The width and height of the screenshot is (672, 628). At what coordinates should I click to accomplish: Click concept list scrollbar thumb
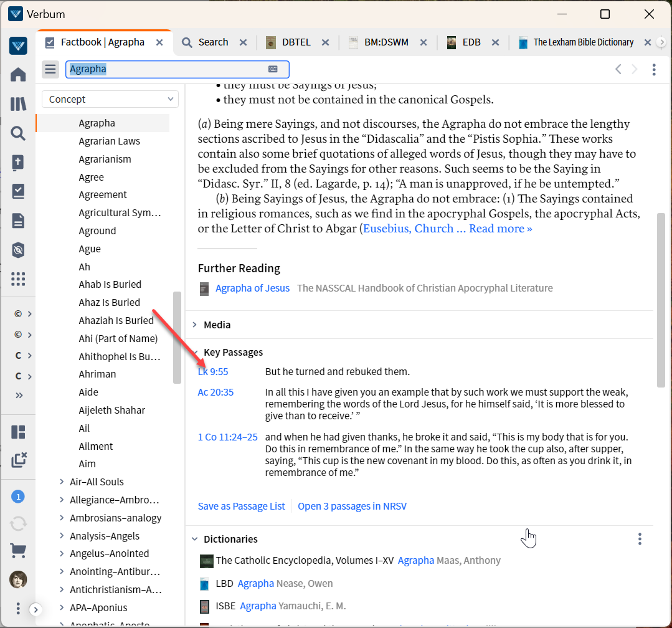(x=177, y=338)
